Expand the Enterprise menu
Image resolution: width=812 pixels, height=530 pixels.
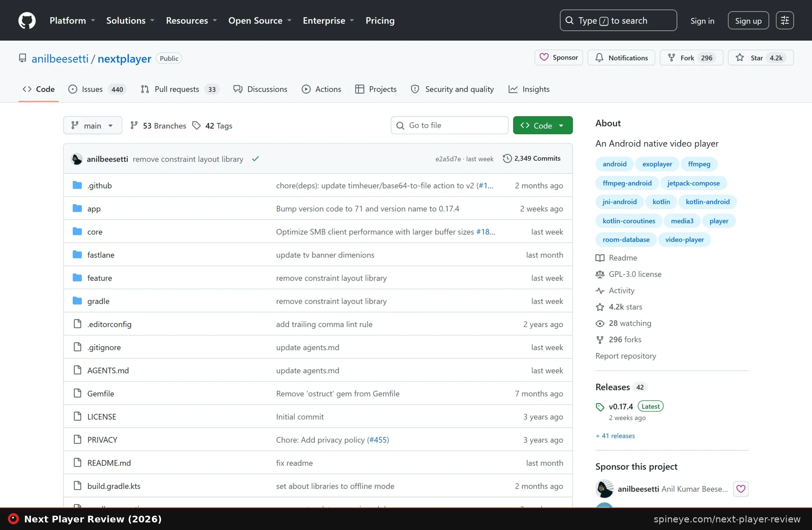(329, 21)
